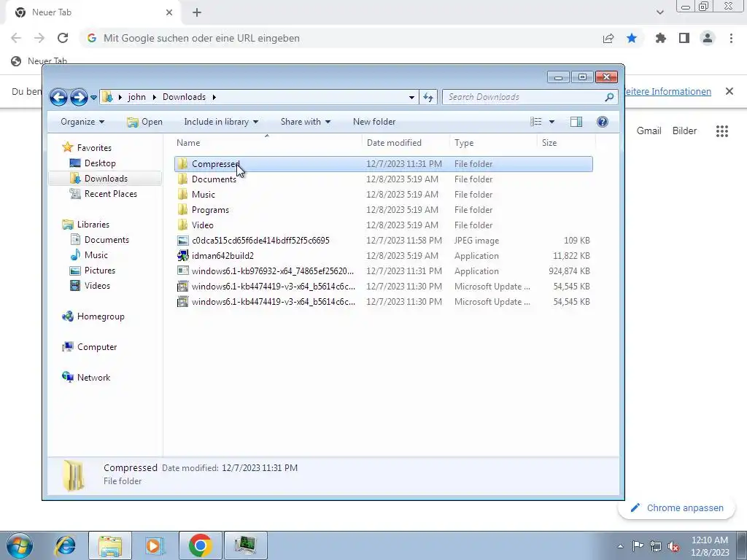Toggle the preview pane
The width and height of the screenshot is (747, 560).
[x=576, y=122]
